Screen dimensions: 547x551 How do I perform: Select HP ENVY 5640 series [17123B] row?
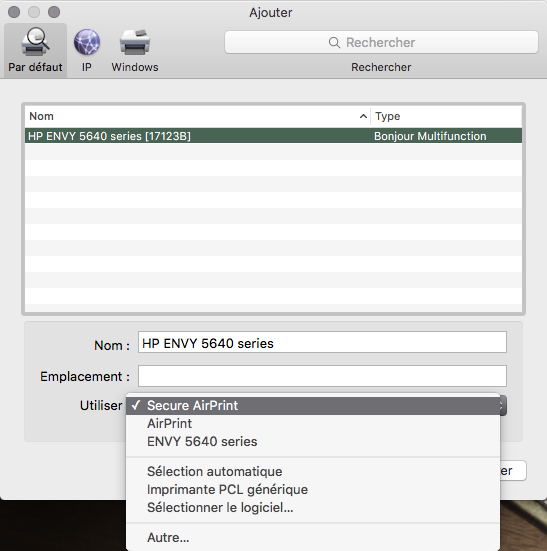[273, 136]
